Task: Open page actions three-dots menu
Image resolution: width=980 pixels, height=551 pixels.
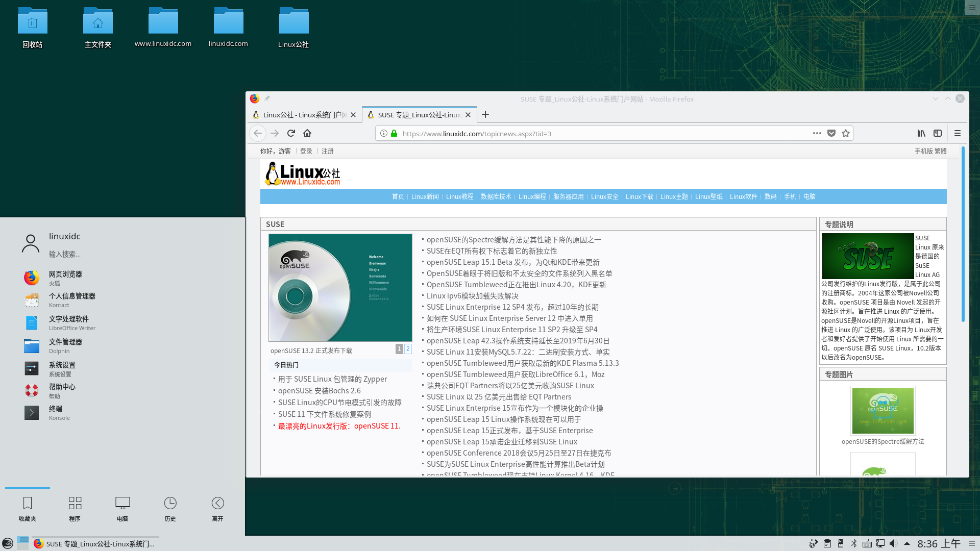Action: [x=817, y=133]
